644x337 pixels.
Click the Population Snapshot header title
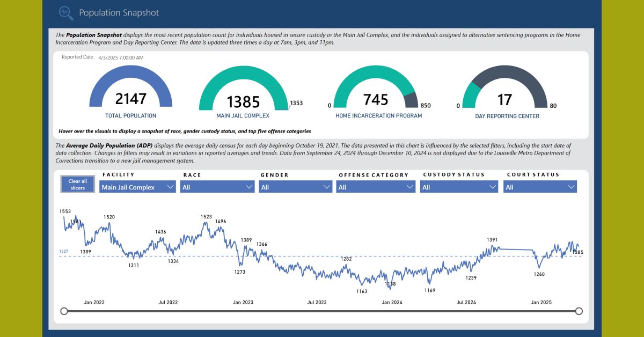[x=119, y=12]
